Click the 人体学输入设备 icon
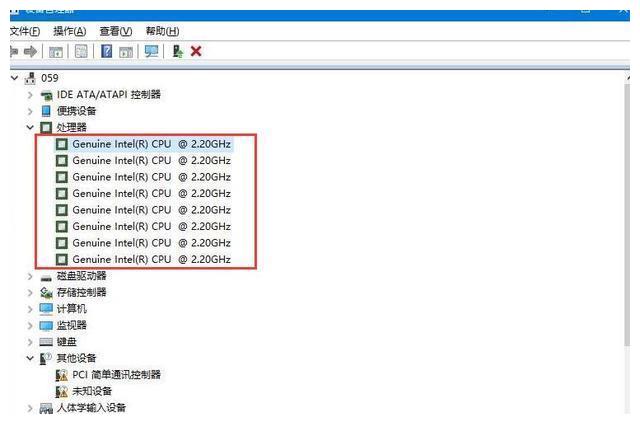Image resolution: width=640 pixels, height=424 pixels. (x=46, y=408)
